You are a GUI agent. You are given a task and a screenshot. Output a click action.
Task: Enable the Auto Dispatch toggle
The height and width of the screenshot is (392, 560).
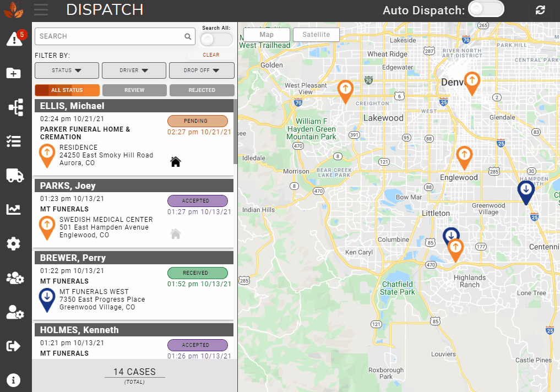click(x=485, y=9)
